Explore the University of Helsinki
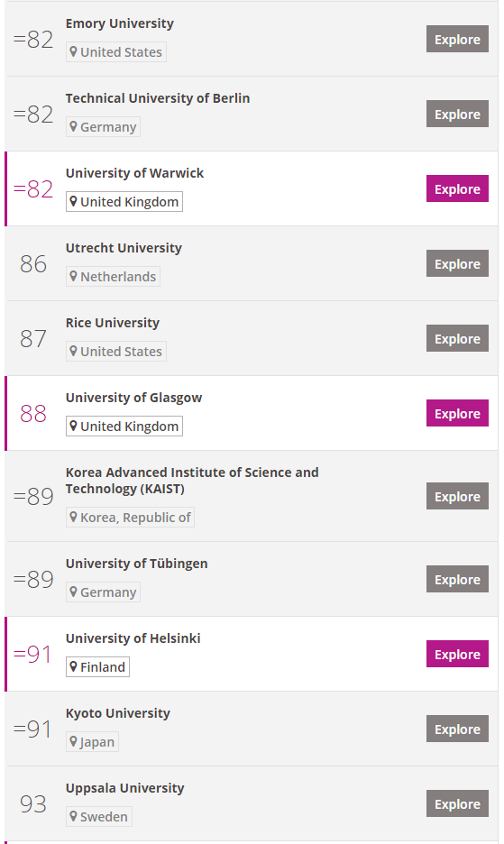504x844 pixels. 457,654
